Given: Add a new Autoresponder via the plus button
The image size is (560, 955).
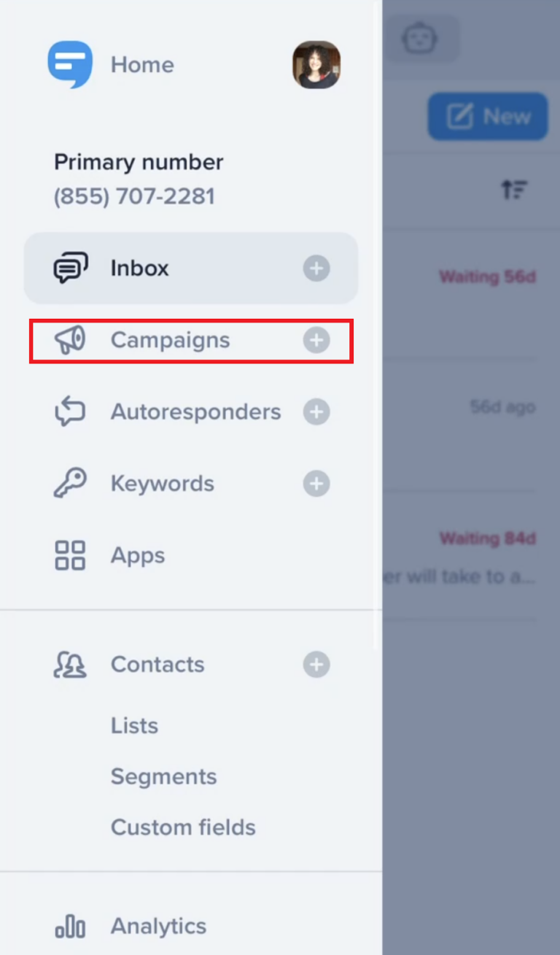Looking at the screenshot, I should click(316, 411).
